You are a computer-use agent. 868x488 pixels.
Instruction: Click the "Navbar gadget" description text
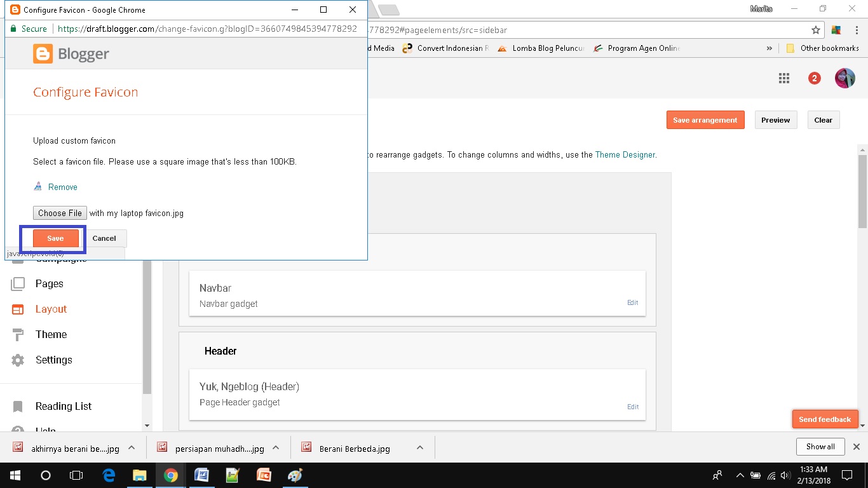tap(229, 304)
